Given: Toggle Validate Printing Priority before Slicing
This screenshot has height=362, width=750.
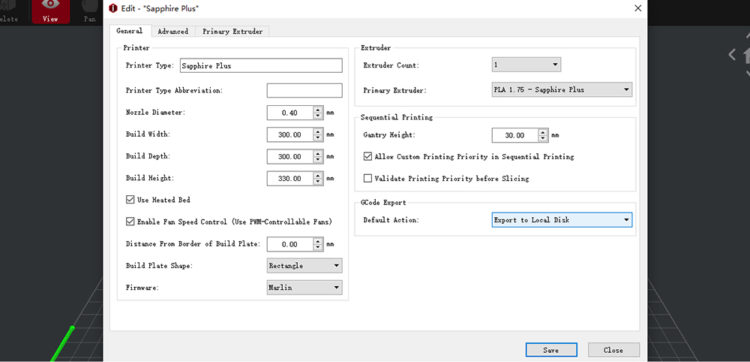Looking at the screenshot, I should pos(368,178).
